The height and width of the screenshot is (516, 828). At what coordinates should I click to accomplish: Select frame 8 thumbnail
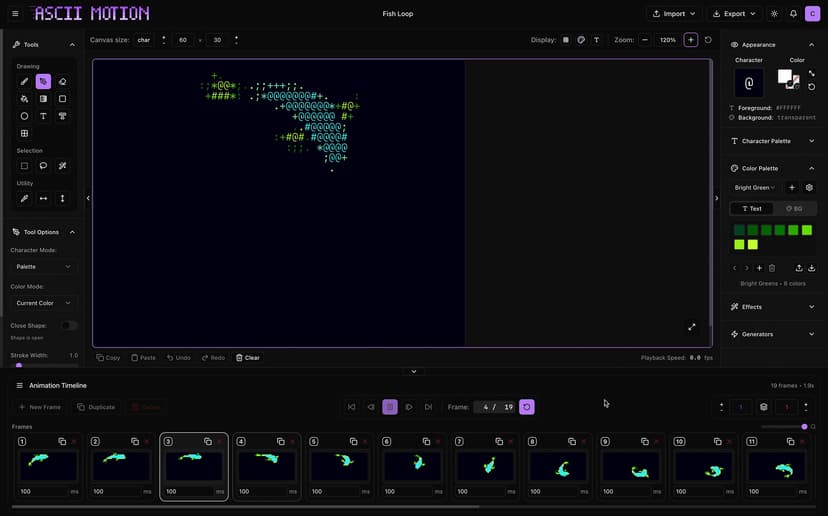559,467
